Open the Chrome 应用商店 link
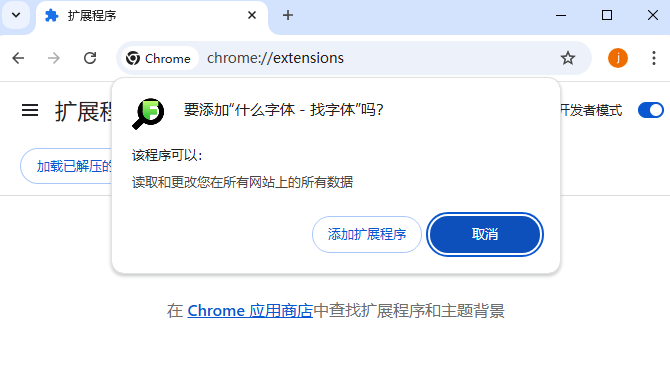The image size is (670, 372). tap(250, 310)
